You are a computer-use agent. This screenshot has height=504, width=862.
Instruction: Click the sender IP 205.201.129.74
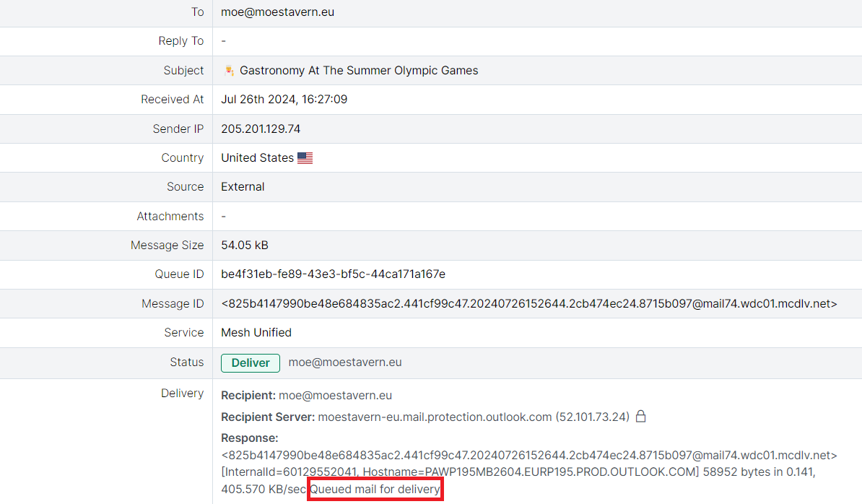pos(261,129)
